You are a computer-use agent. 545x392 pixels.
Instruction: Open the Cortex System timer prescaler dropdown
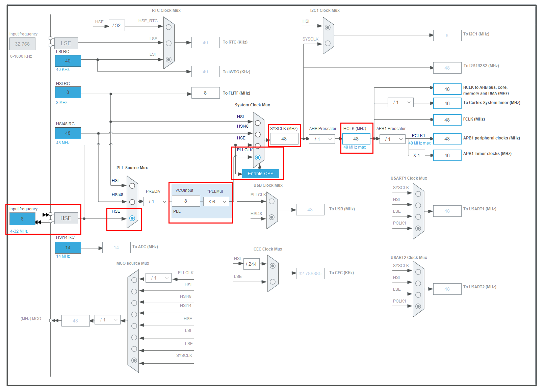tap(400, 102)
